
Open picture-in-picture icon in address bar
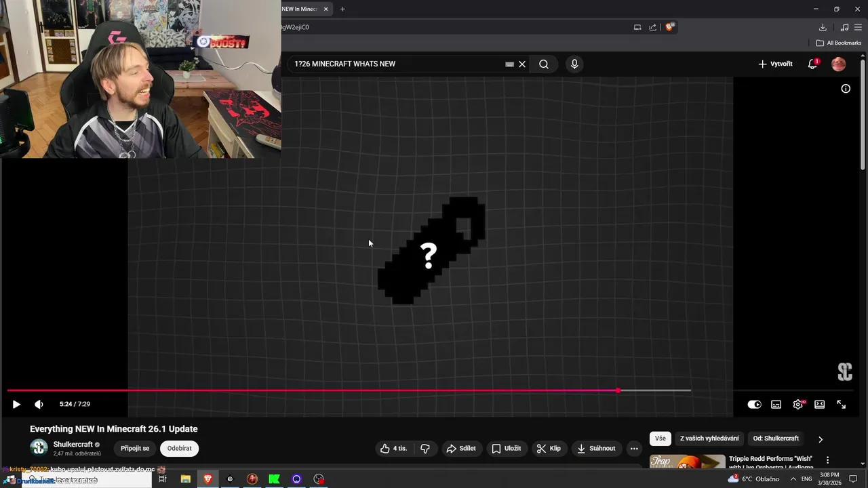tap(637, 27)
